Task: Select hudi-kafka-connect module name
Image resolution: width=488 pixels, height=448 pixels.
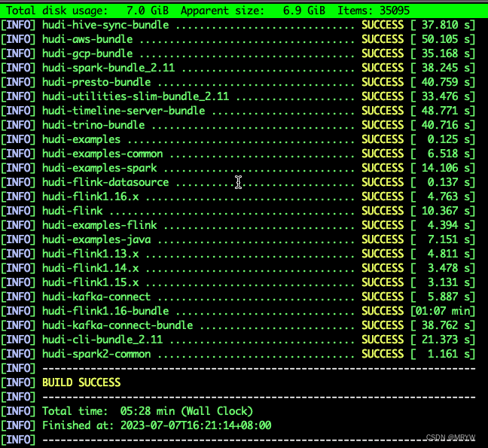Action: [96, 297]
